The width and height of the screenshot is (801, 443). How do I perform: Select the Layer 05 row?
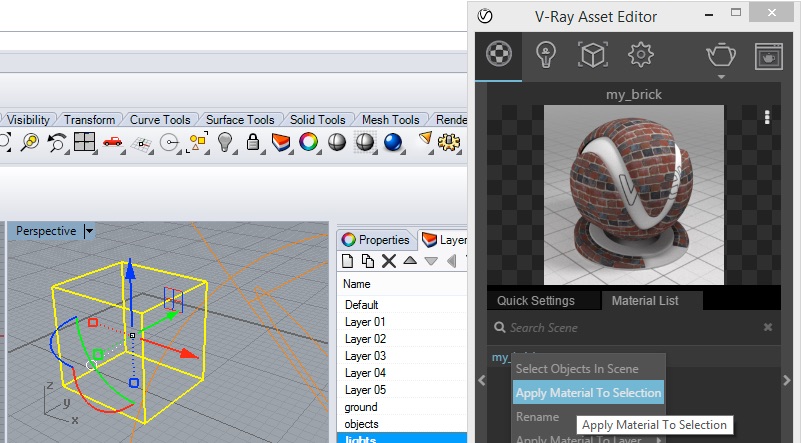click(402, 390)
